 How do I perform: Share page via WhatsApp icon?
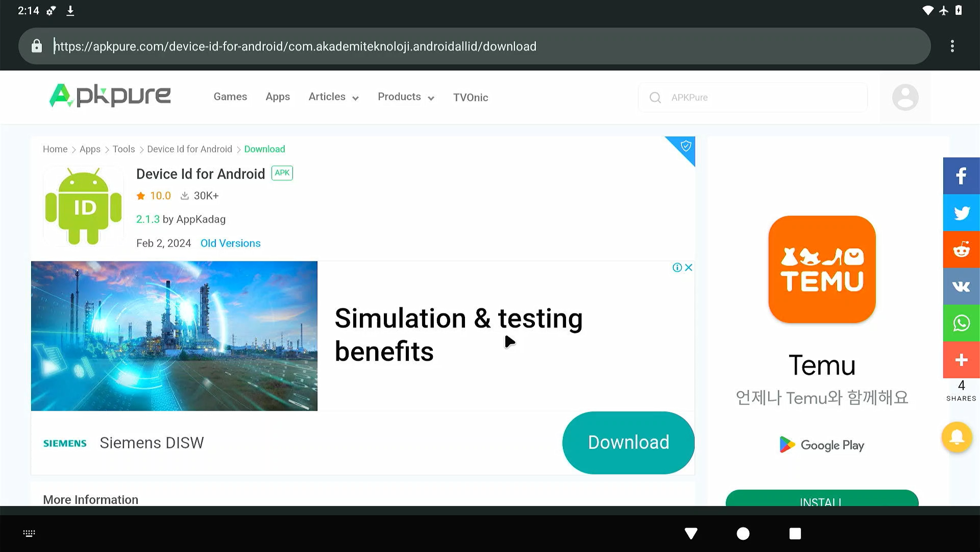coord(961,323)
